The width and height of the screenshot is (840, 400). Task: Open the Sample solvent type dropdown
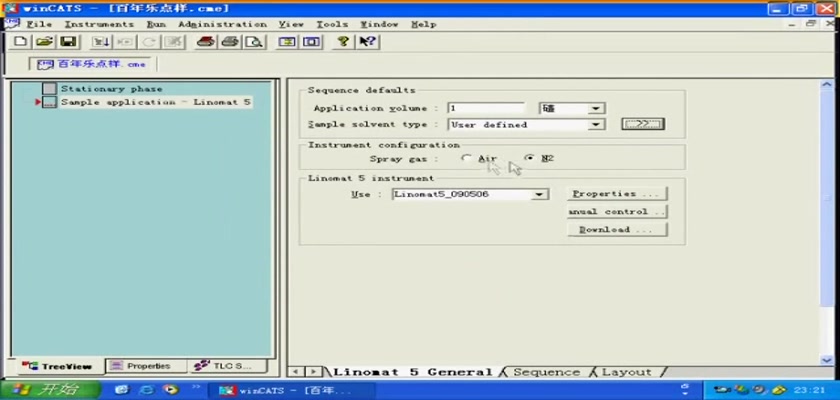(595, 125)
